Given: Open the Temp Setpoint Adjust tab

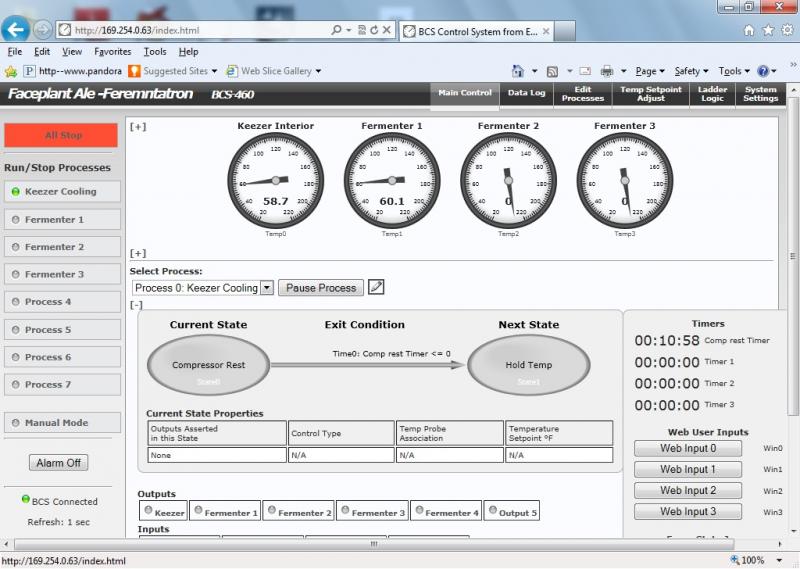Looking at the screenshot, I should pos(651,93).
